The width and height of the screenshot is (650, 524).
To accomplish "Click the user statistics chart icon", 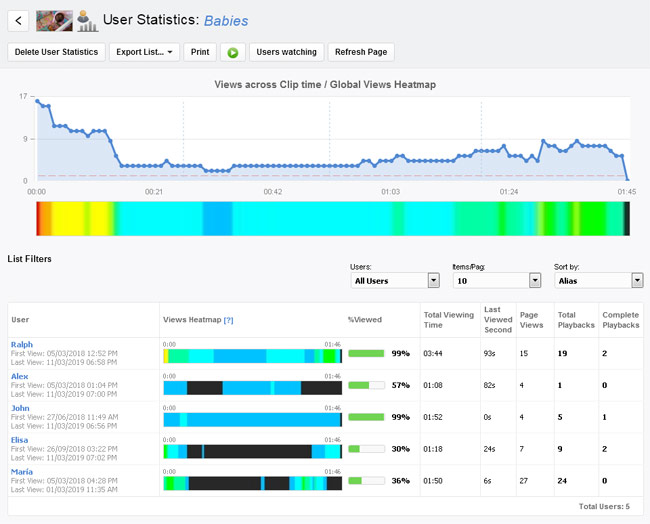I will [87, 21].
